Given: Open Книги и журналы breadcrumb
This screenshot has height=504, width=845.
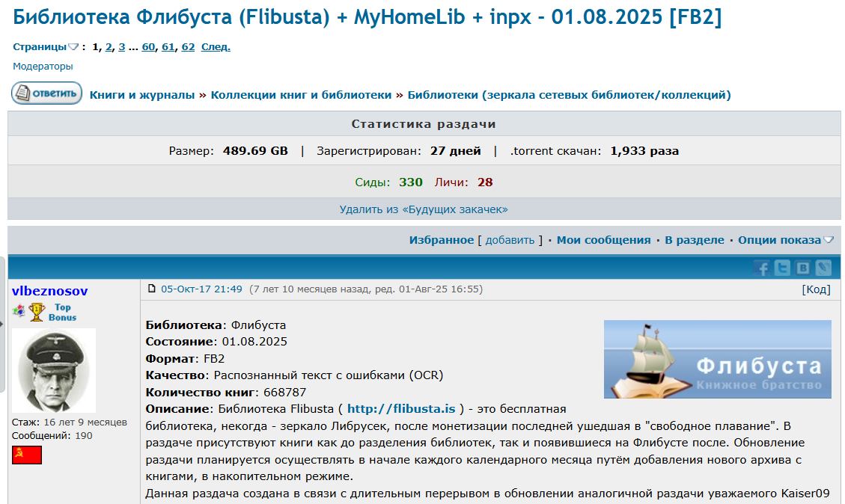Looking at the screenshot, I should click(x=141, y=95).
